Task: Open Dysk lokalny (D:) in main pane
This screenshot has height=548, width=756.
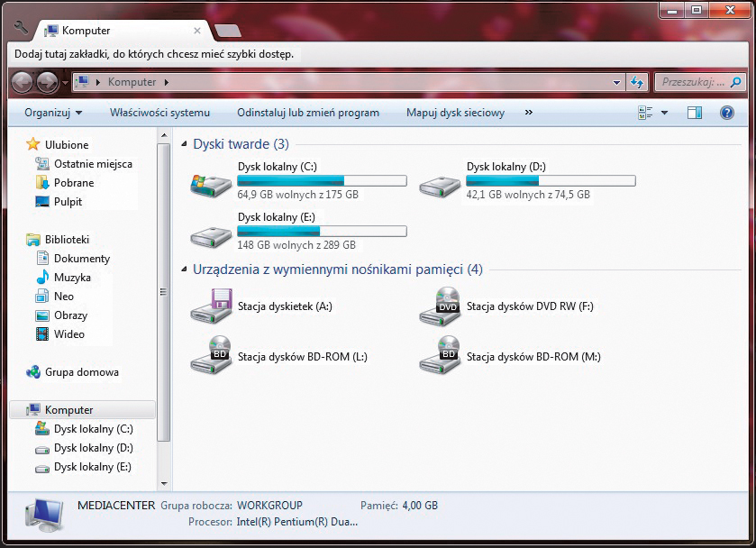Action: [440, 184]
